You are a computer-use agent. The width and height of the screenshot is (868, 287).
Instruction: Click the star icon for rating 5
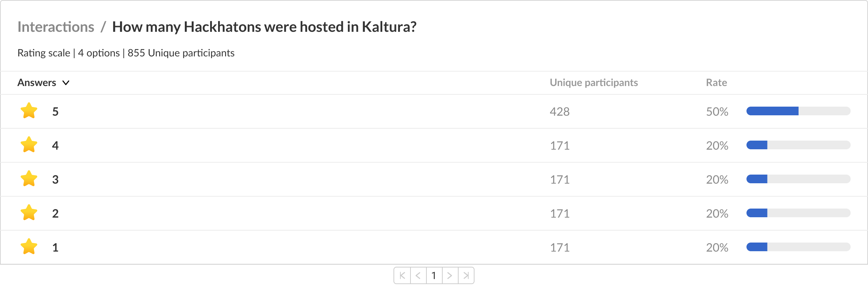(x=29, y=111)
